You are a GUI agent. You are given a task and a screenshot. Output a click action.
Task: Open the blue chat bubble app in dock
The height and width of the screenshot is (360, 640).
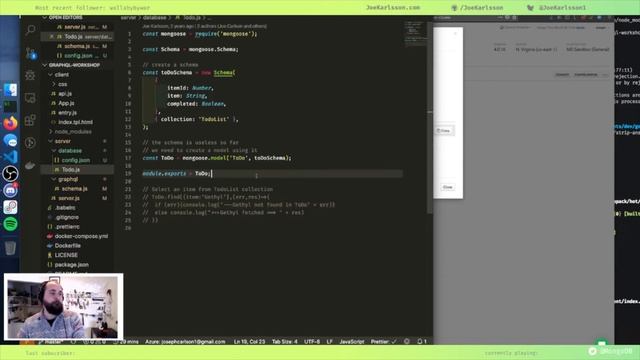10,140
